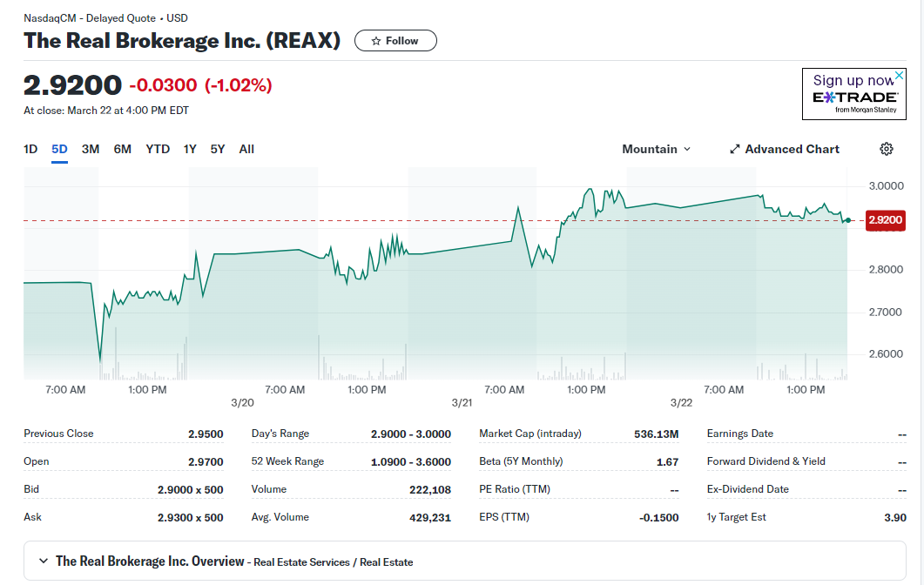Select the 5D range tab

tap(59, 149)
